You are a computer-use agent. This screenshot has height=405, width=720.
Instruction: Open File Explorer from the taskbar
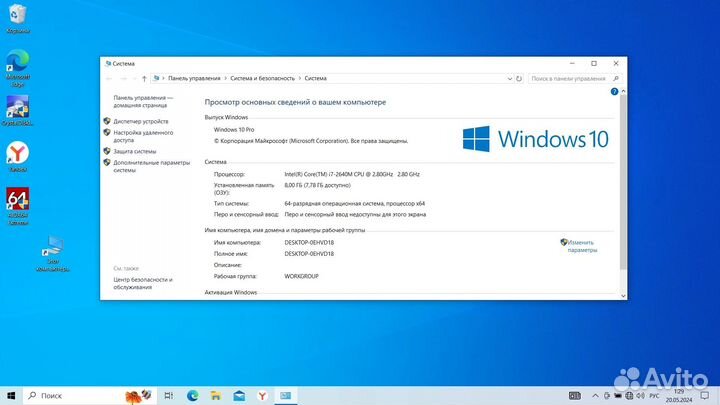216,395
